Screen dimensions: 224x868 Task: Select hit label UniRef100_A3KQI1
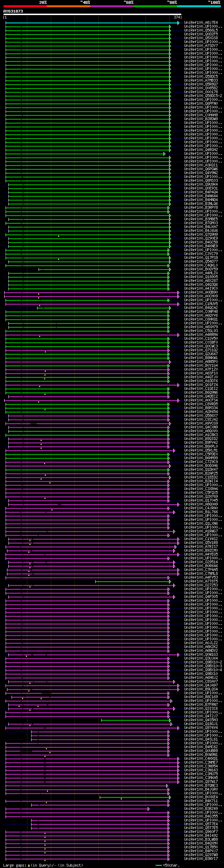click(x=201, y=165)
